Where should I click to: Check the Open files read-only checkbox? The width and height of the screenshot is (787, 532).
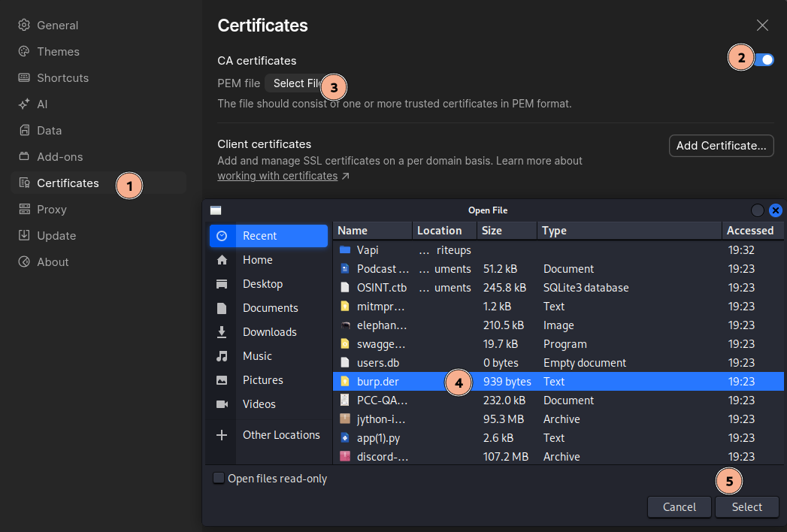click(218, 479)
